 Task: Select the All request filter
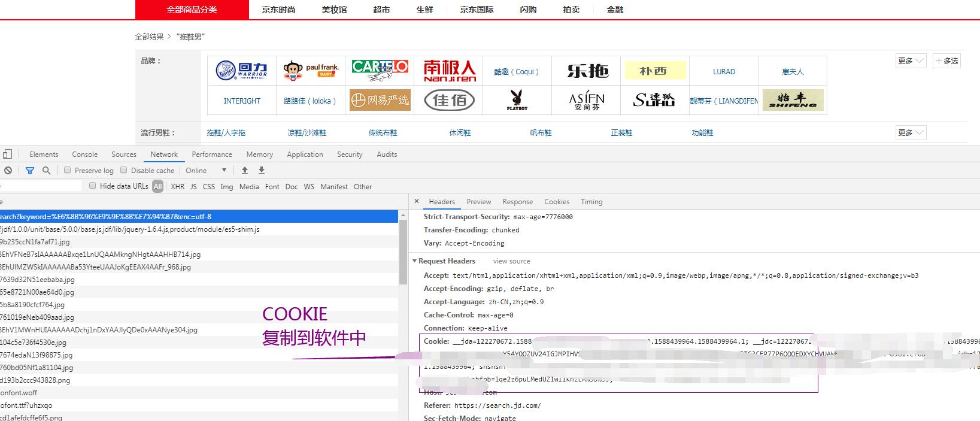(x=157, y=187)
